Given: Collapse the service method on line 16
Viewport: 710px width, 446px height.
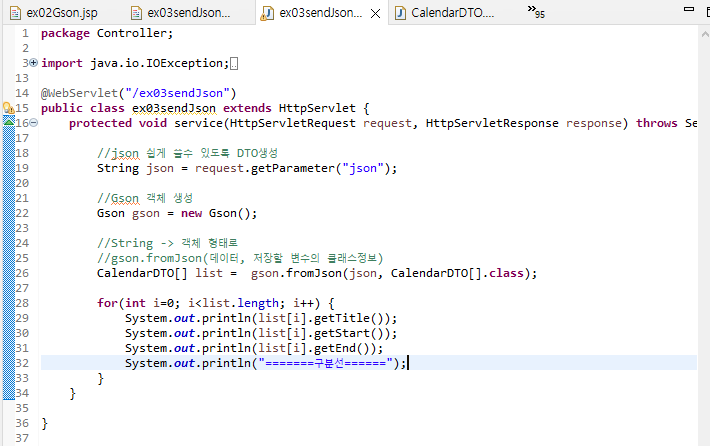Looking at the screenshot, I should click(x=34, y=123).
